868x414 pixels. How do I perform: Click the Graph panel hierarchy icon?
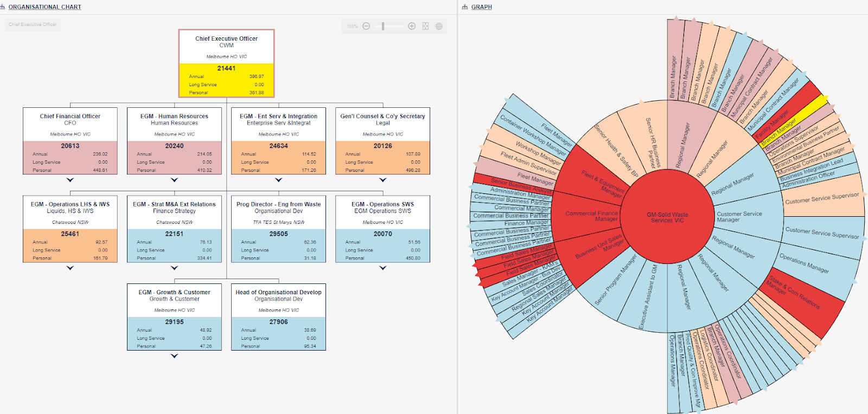tap(465, 7)
